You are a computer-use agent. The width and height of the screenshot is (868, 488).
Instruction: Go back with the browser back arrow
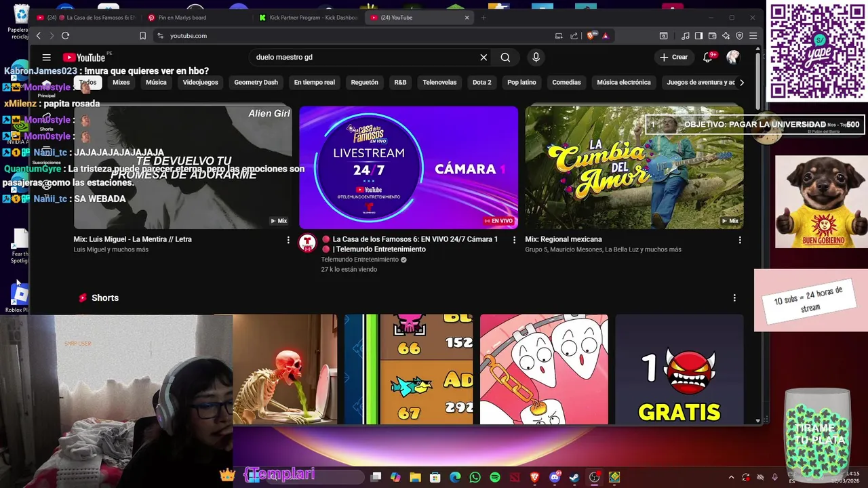point(39,35)
